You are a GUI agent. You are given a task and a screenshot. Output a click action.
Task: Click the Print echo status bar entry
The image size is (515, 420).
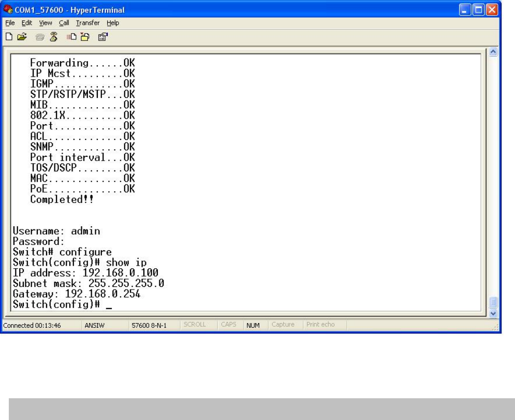click(320, 324)
